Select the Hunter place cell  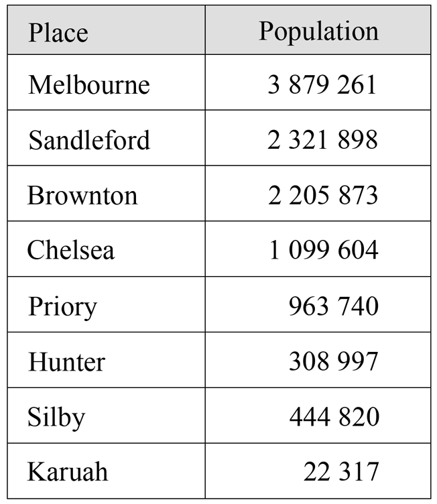click(106, 360)
